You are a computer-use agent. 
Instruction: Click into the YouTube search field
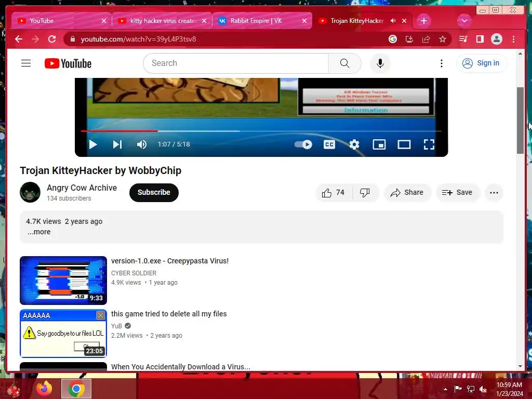click(x=236, y=63)
